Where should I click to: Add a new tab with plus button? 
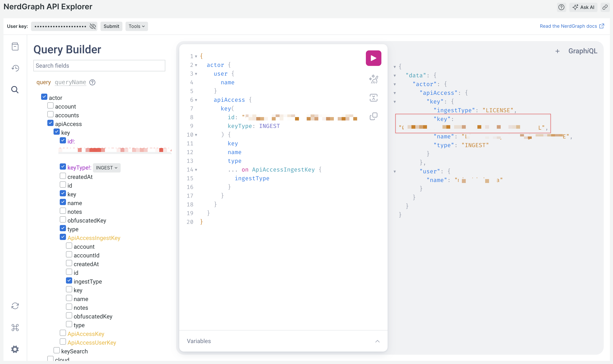coord(557,51)
